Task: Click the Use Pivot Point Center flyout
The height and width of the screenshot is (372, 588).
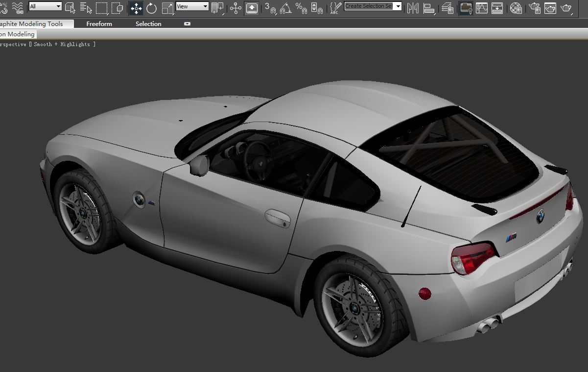Action: [x=217, y=8]
